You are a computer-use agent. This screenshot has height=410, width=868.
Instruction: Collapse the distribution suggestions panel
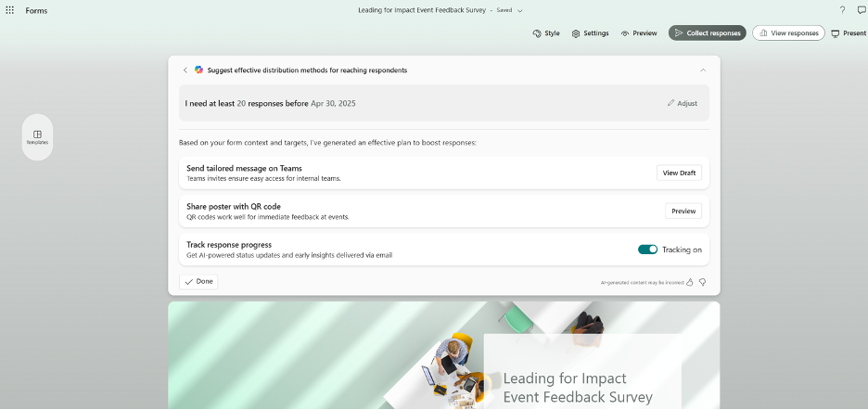click(703, 70)
